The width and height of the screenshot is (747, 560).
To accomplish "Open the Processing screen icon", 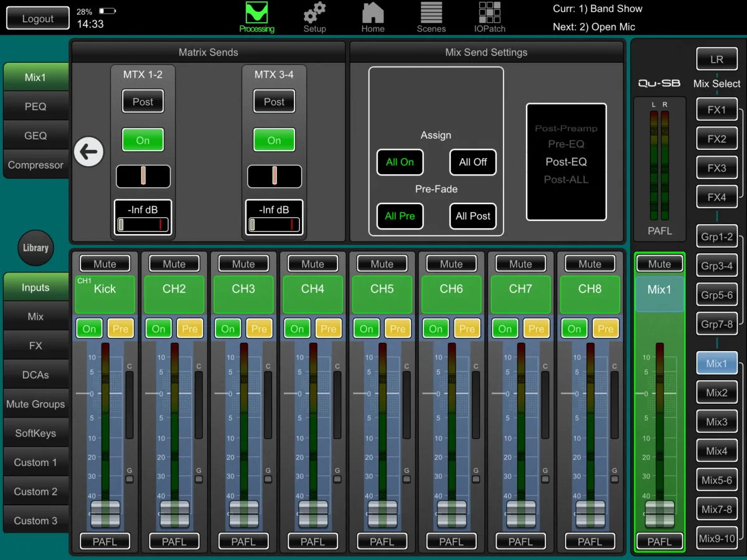I will tap(256, 17).
